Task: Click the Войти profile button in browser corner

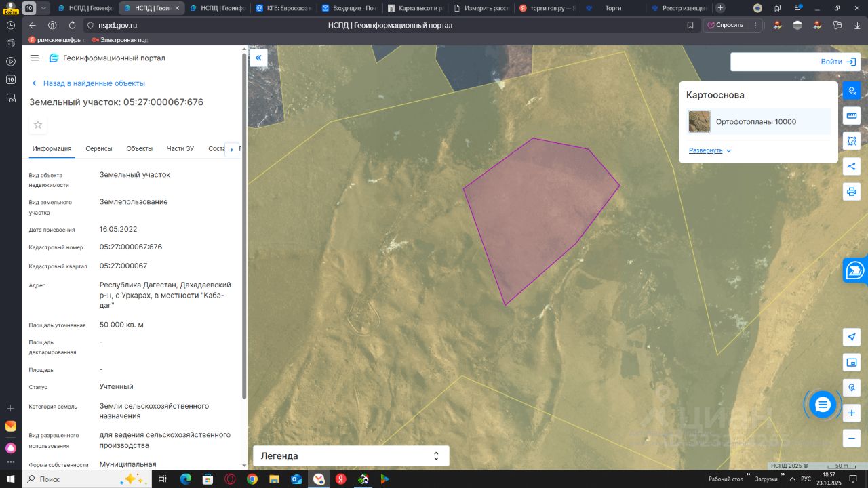Action: click(x=10, y=8)
